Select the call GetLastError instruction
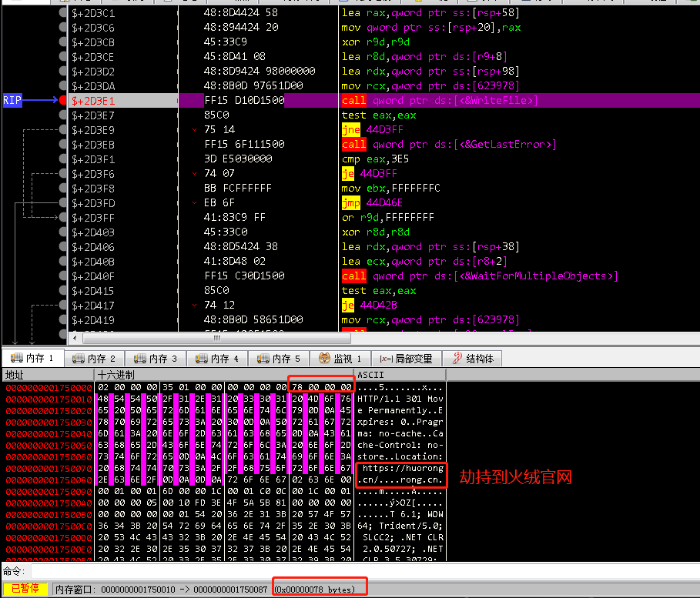700x598 pixels. pyautogui.click(x=448, y=145)
